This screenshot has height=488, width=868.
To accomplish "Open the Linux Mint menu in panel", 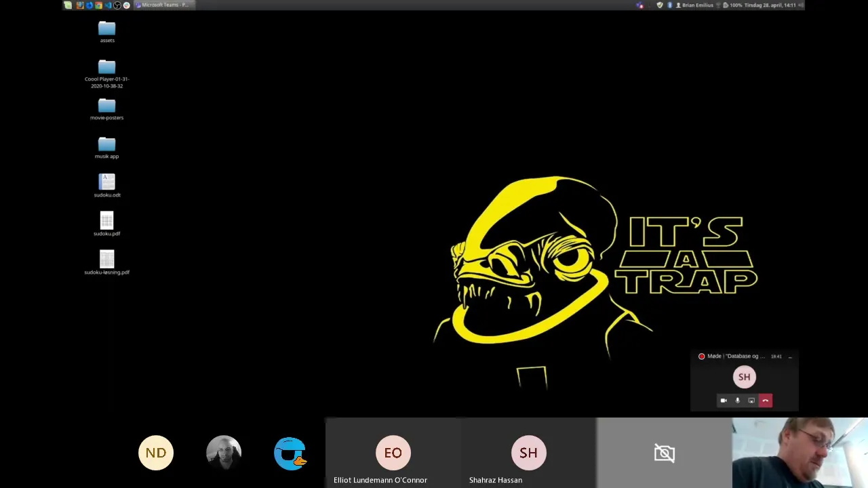I will [68, 5].
